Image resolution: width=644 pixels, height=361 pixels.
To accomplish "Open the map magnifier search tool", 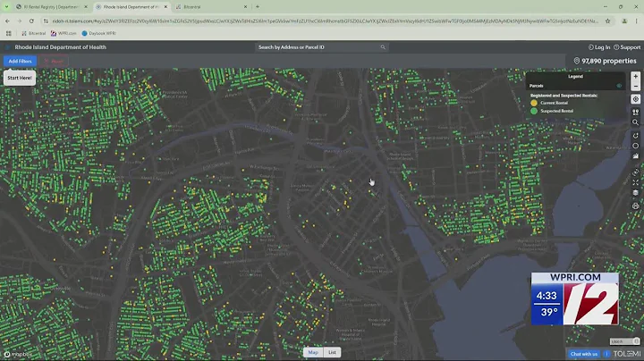I will [x=635, y=122].
